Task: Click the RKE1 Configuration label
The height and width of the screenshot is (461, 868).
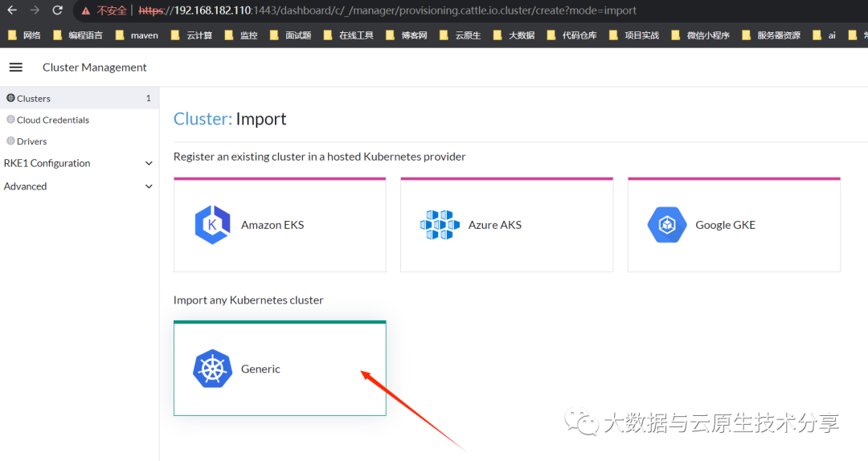Action: [x=47, y=163]
